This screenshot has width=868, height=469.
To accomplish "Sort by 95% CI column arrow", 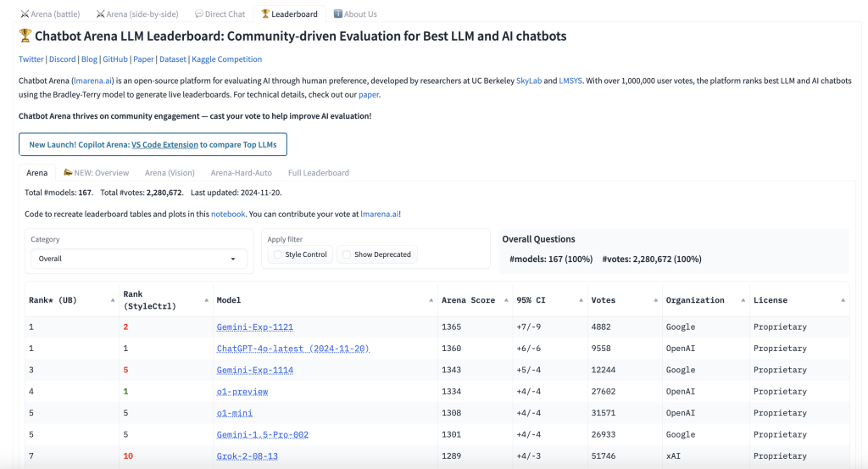I will click(x=581, y=300).
